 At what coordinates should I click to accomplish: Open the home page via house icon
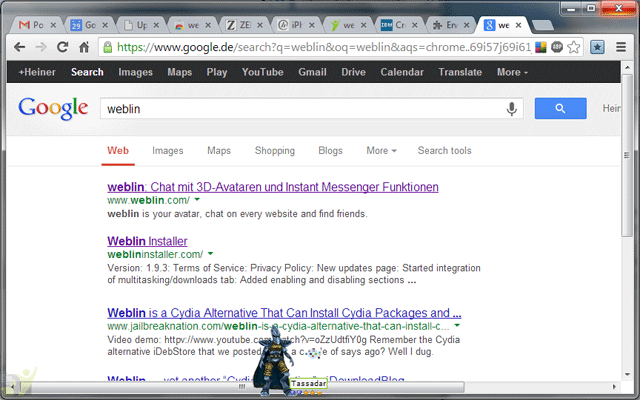pos(84,47)
